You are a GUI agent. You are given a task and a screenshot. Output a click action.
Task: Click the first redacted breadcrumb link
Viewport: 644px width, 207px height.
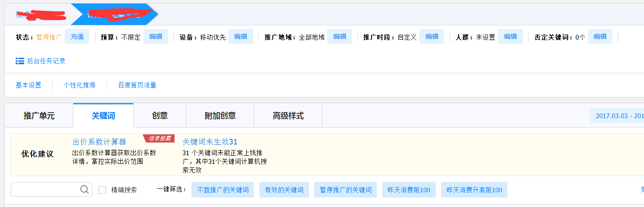point(40,15)
